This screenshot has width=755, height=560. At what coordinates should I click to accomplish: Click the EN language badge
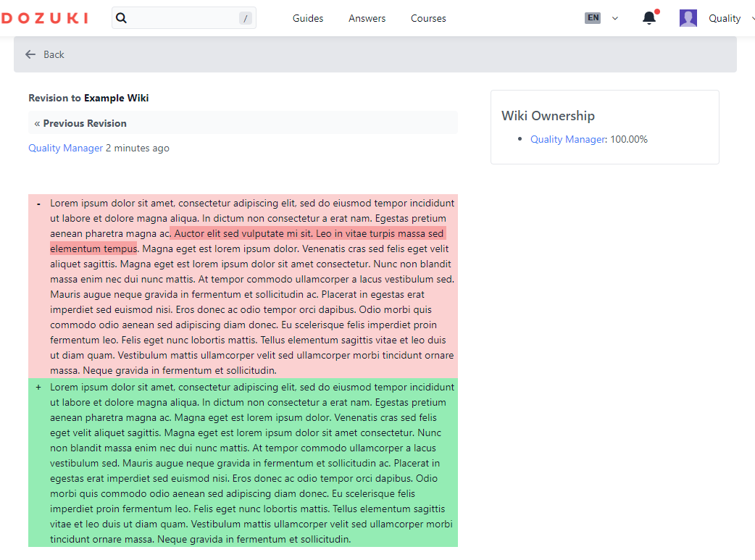pyautogui.click(x=593, y=18)
